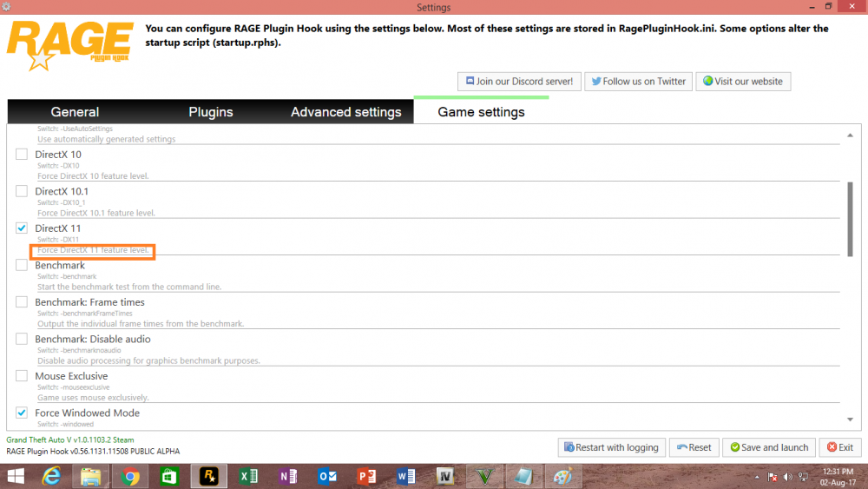
Task: Open the Action Center flag icon
Action: click(x=773, y=477)
